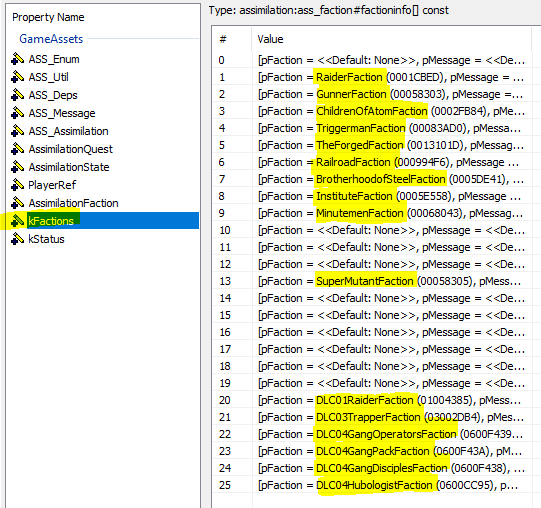Select the ASS_Assimilation property

pyautogui.click(x=68, y=131)
